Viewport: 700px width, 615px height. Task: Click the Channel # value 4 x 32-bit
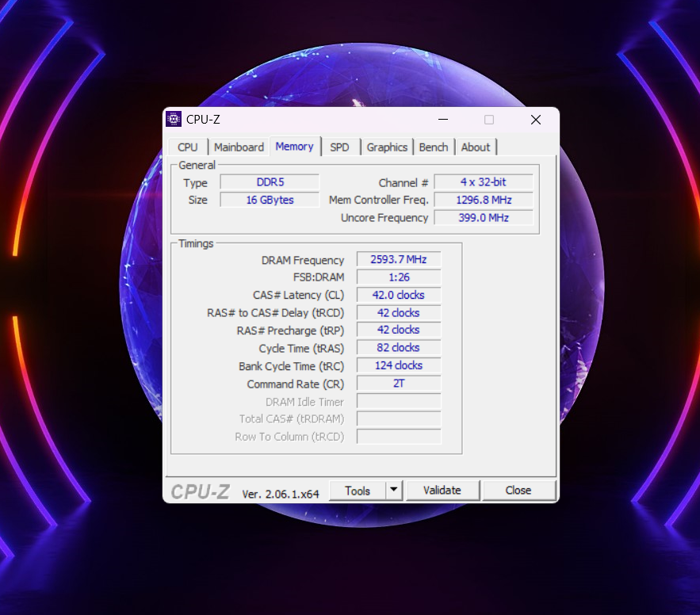click(x=484, y=182)
